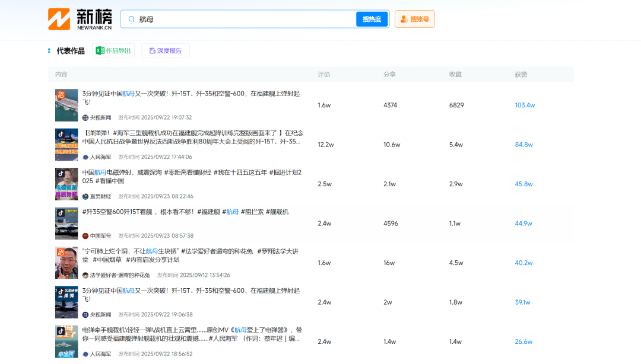Click the 央视新闻 avatar on the 19:07:32 post
The width and height of the screenshot is (641, 364).
85,117
